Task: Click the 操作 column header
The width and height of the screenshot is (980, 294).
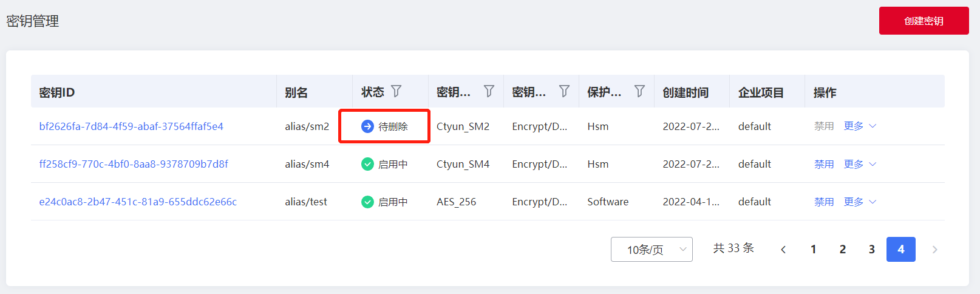Action: (825, 92)
